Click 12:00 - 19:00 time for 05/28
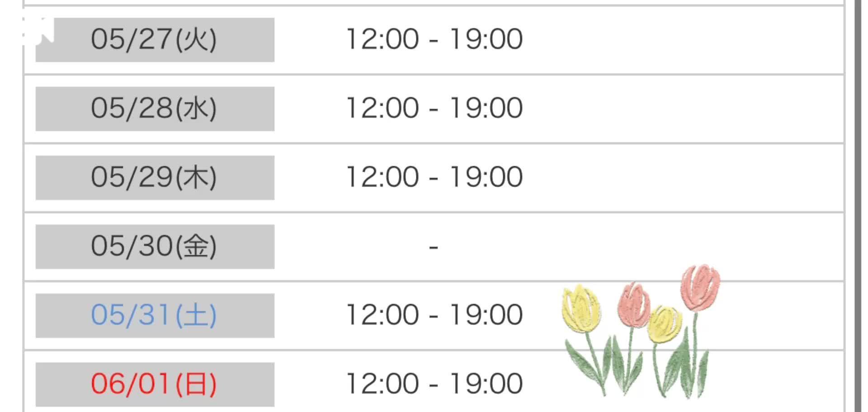 pyautogui.click(x=434, y=108)
